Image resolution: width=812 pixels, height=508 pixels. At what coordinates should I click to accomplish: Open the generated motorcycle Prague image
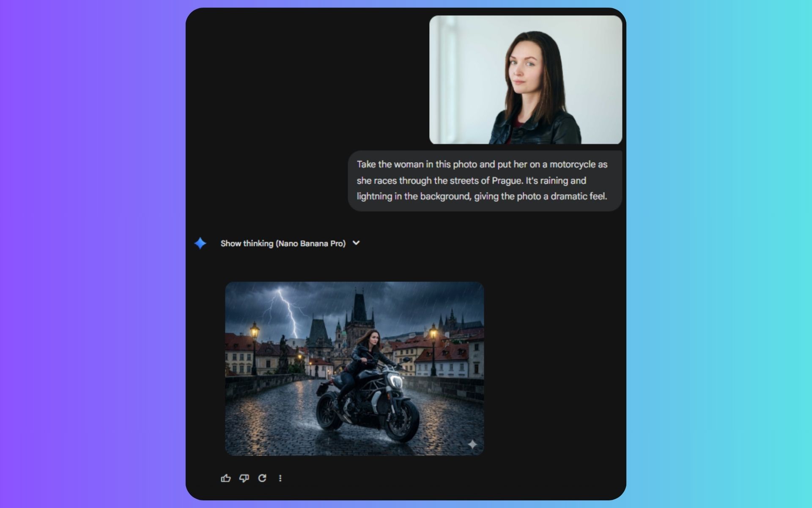pyautogui.click(x=354, y=368)
